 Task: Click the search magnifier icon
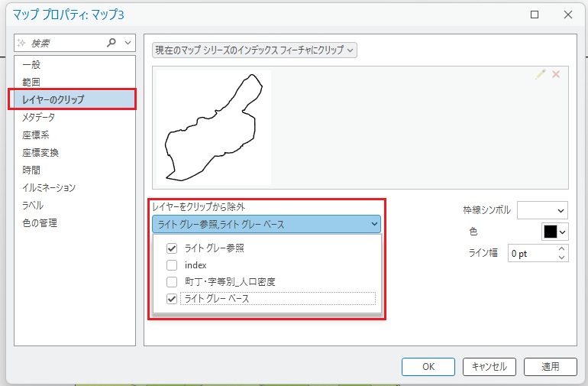[111, 44]
